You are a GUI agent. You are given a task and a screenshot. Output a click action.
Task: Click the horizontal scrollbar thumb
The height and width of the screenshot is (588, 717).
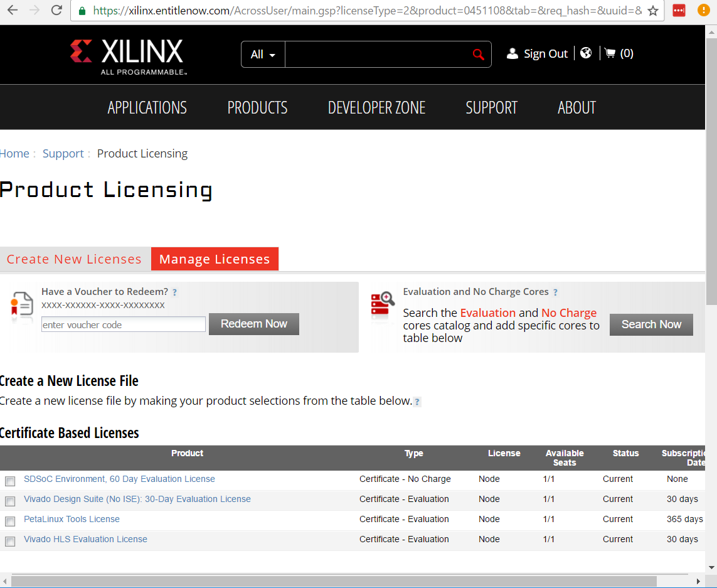pos(334,582)
